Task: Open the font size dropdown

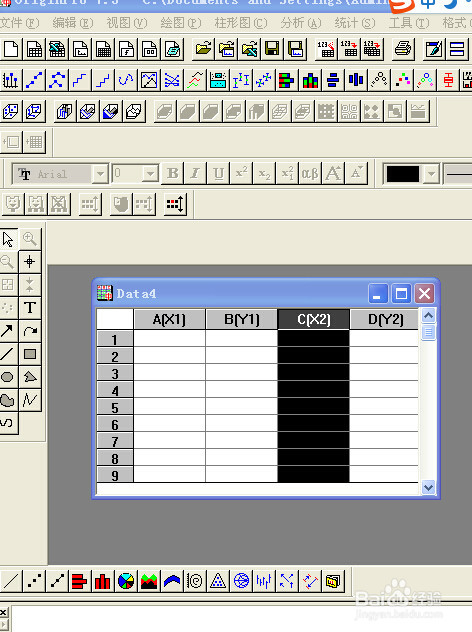Action: (150, 174)
